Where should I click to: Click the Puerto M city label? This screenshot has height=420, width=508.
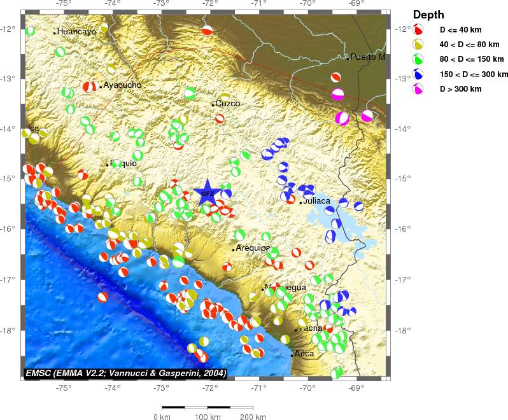pyautogui.click(x=368, y=57)
